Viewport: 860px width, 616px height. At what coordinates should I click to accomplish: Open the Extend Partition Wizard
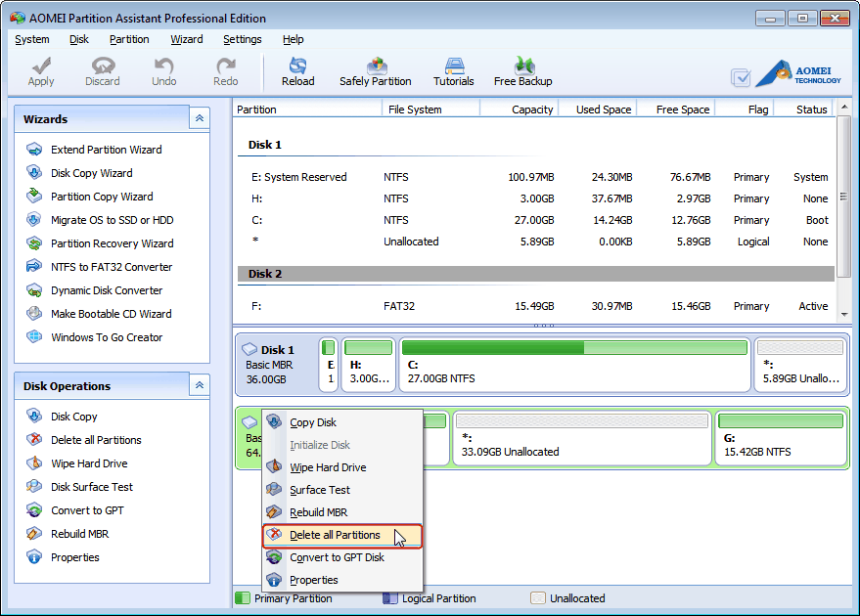[105, 150]
